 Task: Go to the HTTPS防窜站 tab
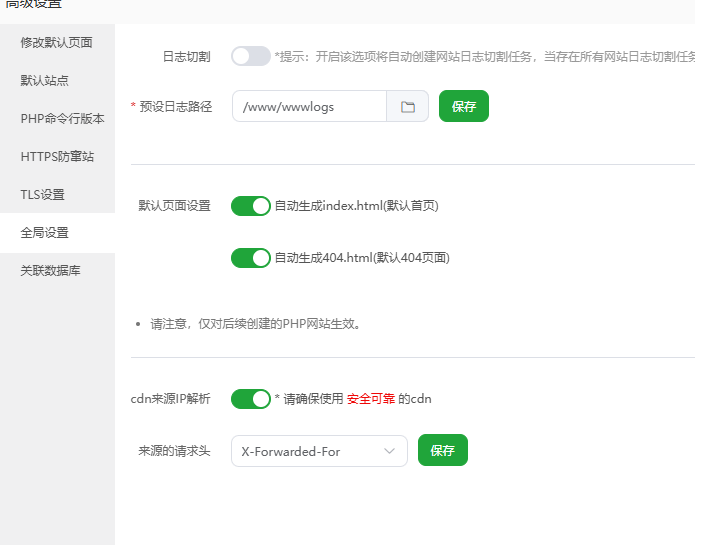[57, 156]
